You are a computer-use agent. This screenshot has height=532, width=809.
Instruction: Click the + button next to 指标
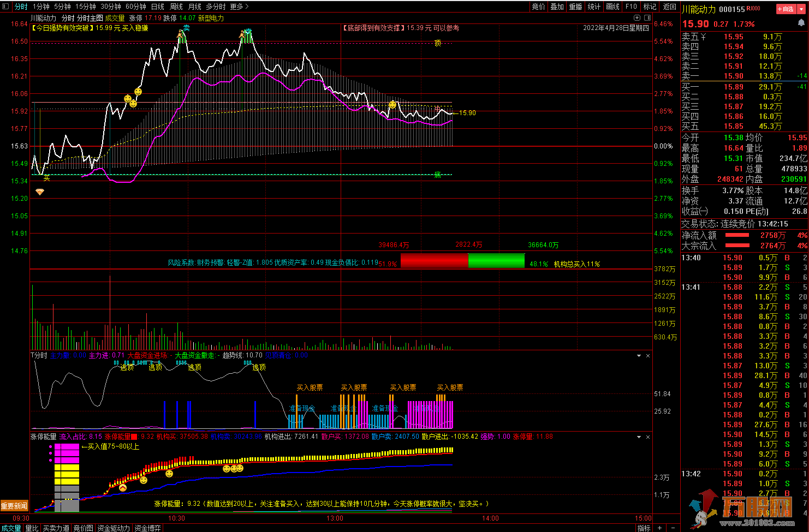pos(659,528)
